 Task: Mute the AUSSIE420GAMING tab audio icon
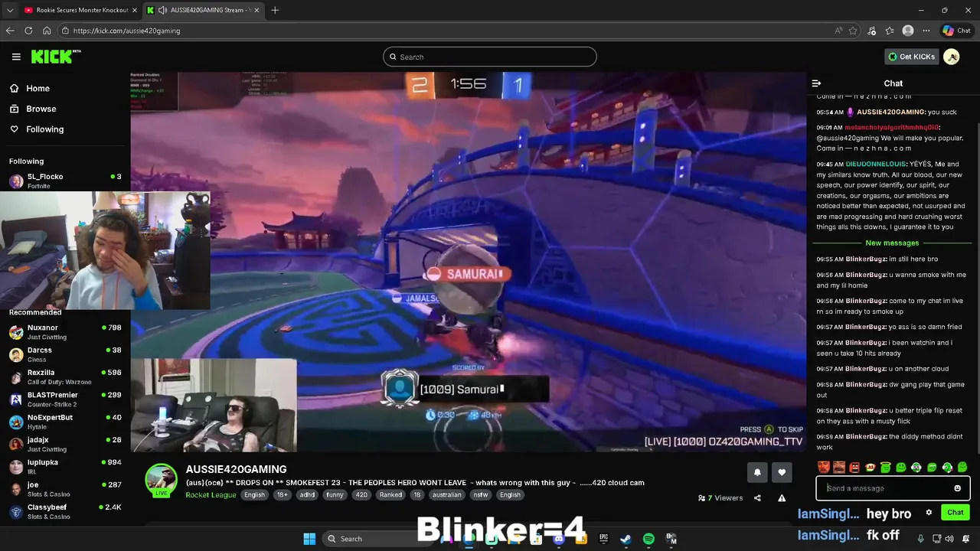point(162,10)
